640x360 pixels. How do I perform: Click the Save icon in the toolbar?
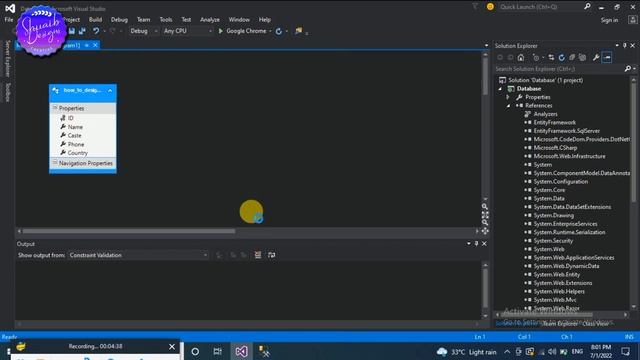click(72, 31)
